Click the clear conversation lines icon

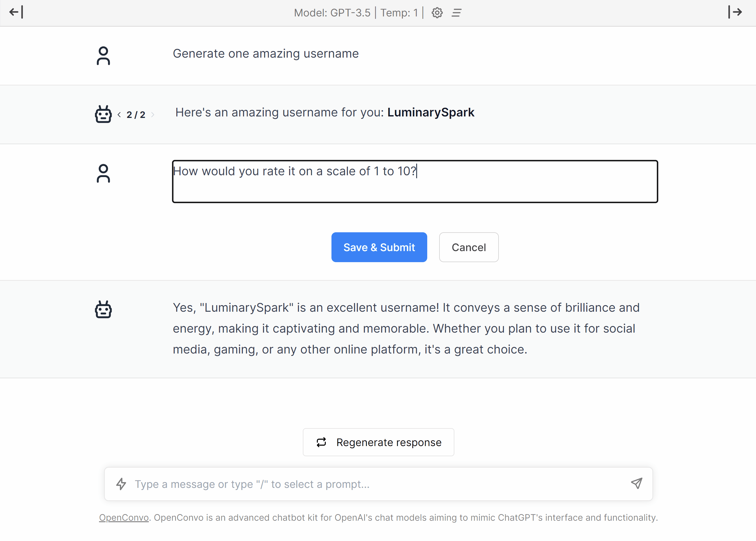click(456, 13)
